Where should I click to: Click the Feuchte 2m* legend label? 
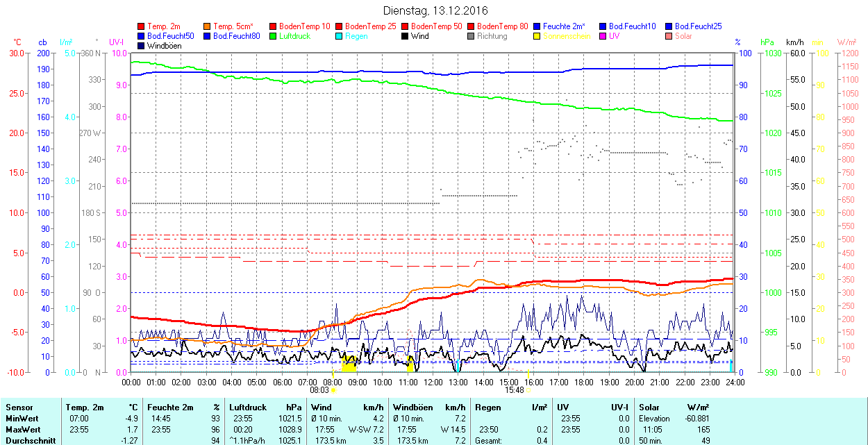pos(564,26)
